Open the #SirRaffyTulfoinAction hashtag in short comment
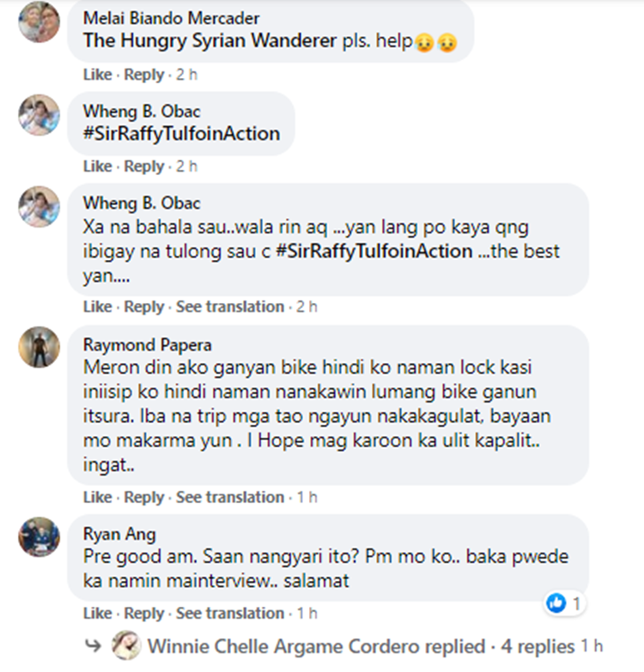Screen dimensions: 644x672 click(x=182, y=134)
